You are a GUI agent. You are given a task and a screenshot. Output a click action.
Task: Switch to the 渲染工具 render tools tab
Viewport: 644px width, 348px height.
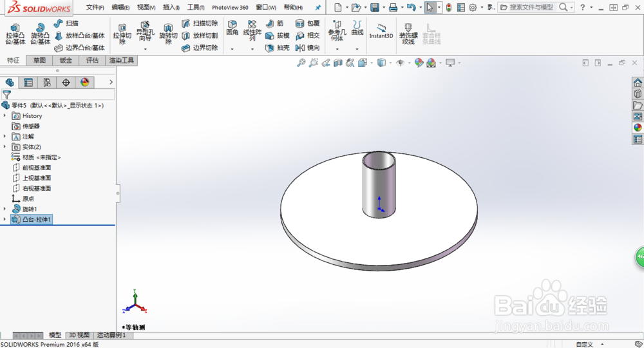click(122, 61)
